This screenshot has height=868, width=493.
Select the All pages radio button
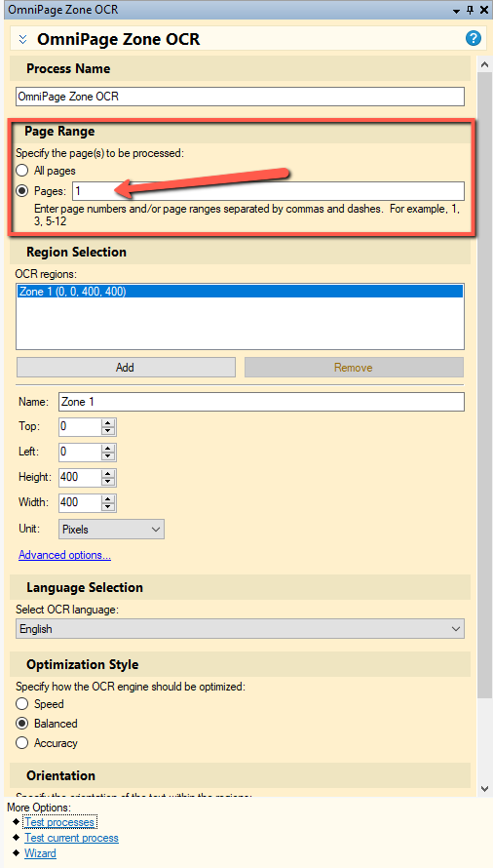pos(22,171)
